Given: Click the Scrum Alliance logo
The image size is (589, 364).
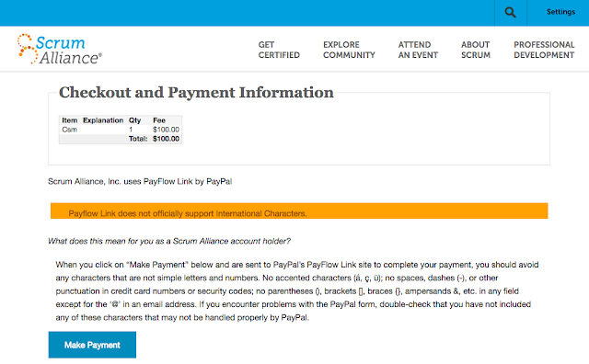Looking at the screenshot, I should 59,49.
